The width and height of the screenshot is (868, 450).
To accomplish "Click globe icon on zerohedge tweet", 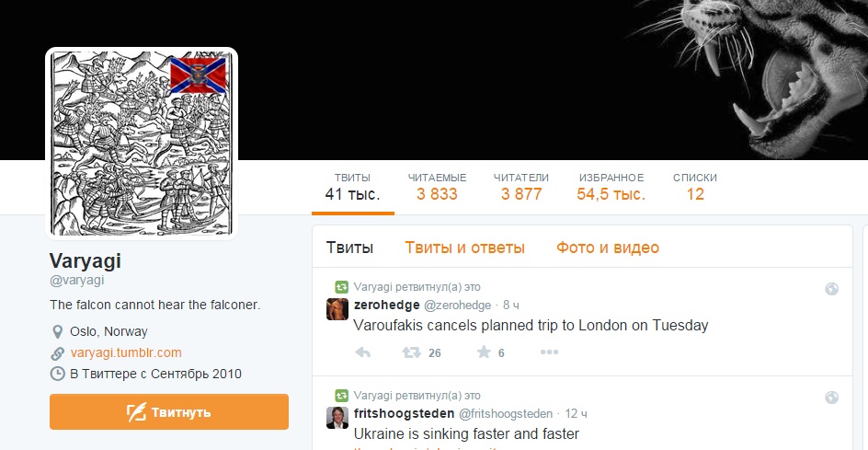I will 831,289.
